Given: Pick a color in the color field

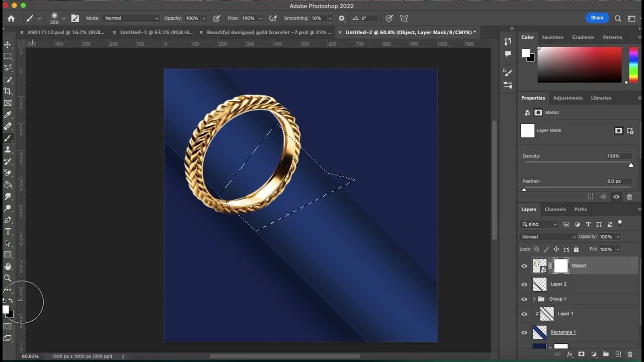Looking at the screenshot, I should point(580,65).
